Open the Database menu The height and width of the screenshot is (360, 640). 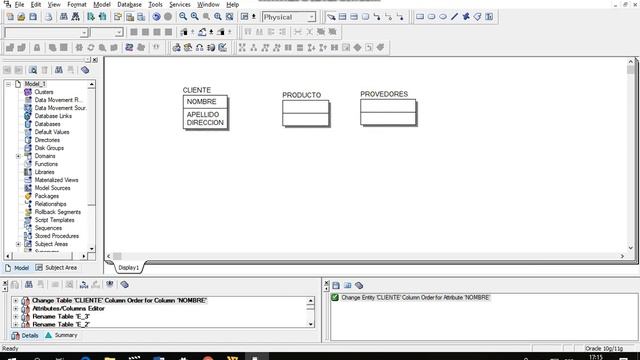pyautogui.click(x=129, y=4)
